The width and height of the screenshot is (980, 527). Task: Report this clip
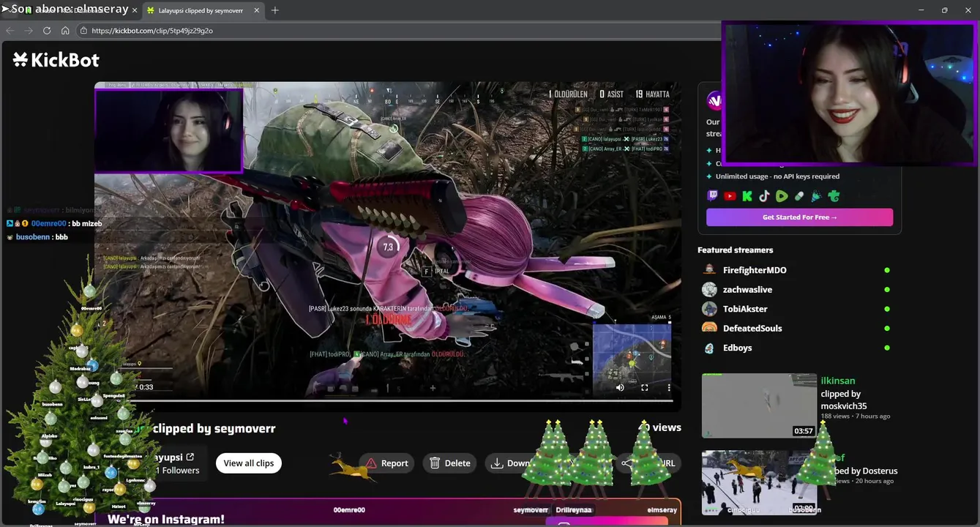click(387, 463)
